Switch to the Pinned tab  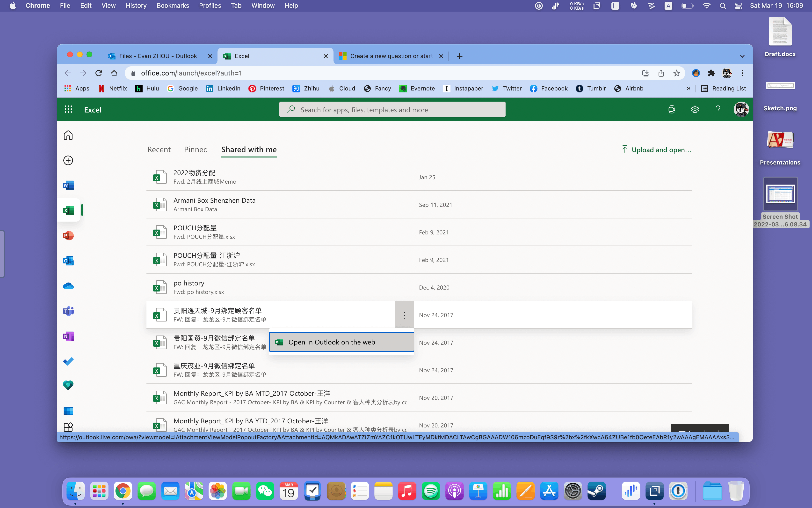196,149
